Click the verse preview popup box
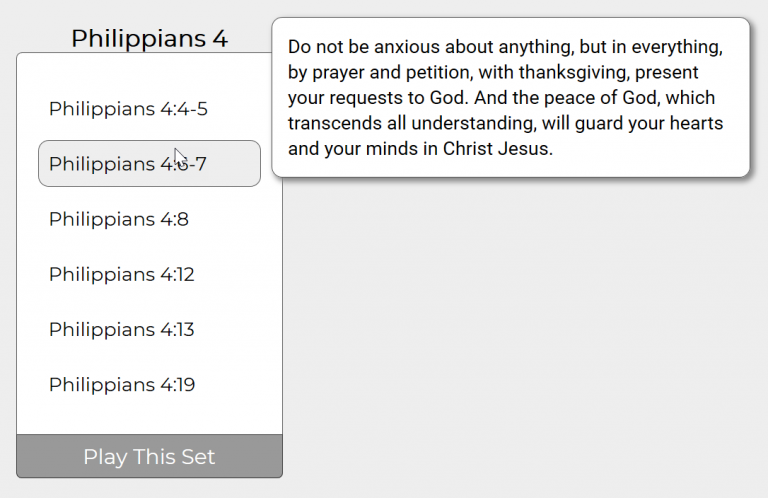This screenshot has width=768, height=498. point(510,97)
